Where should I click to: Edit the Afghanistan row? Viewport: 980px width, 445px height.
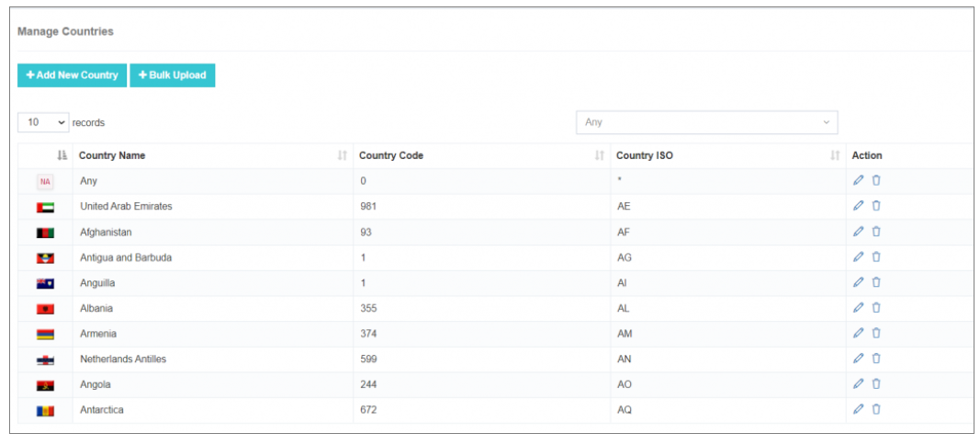click(858, 232)
